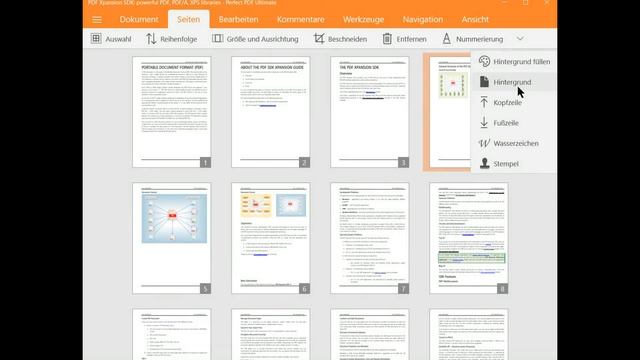Click the Beschneiden label
The image size is (640, 360).
coord(347,39)
